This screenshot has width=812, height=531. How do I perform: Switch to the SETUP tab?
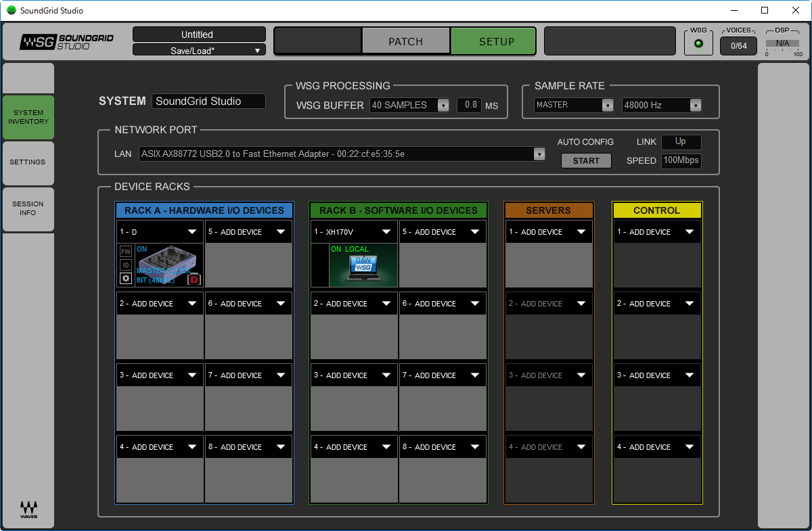pos(493,41)
